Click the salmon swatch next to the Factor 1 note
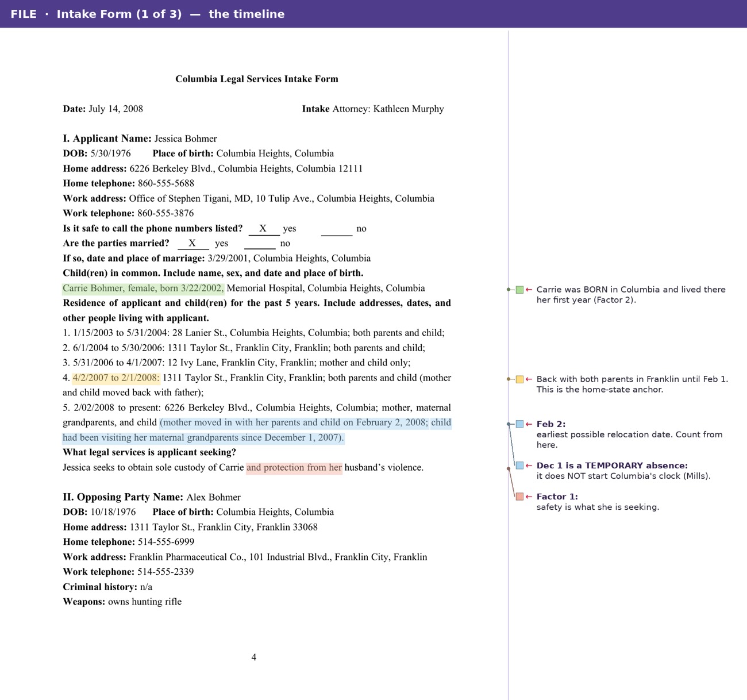 (x=519, y=497)
